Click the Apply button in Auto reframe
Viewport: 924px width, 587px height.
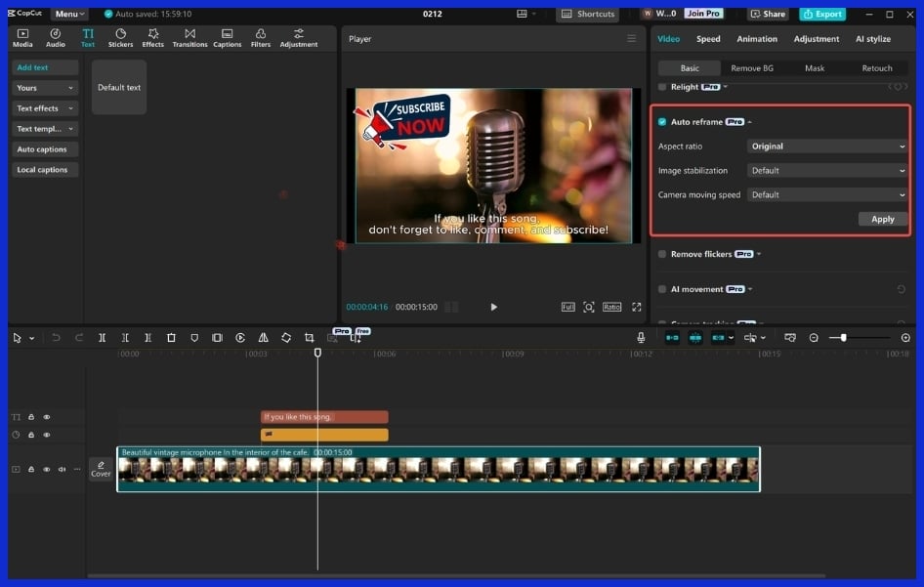pyautogui.click(x=882, y=219)
